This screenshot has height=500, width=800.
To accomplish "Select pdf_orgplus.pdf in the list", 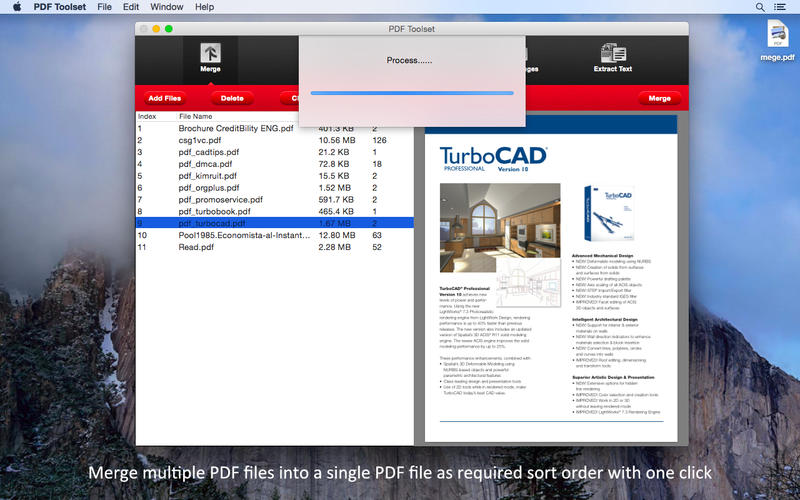I will (274, 188).
